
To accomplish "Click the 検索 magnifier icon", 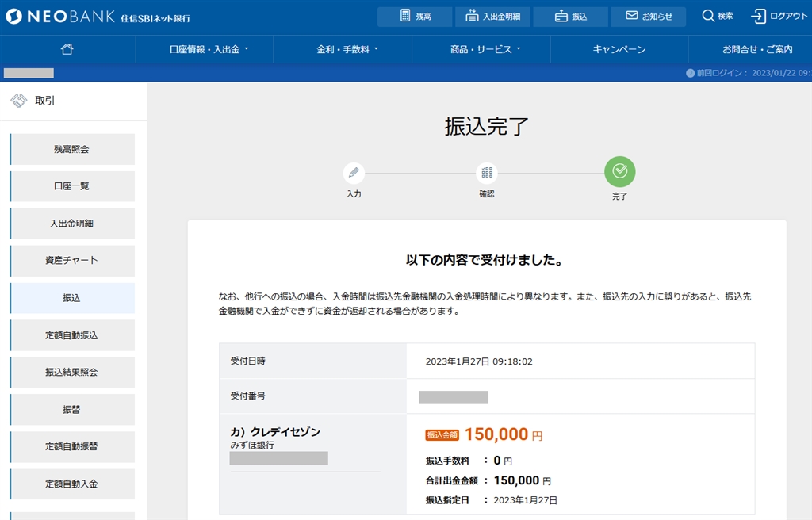I will (x=708, y=16).
